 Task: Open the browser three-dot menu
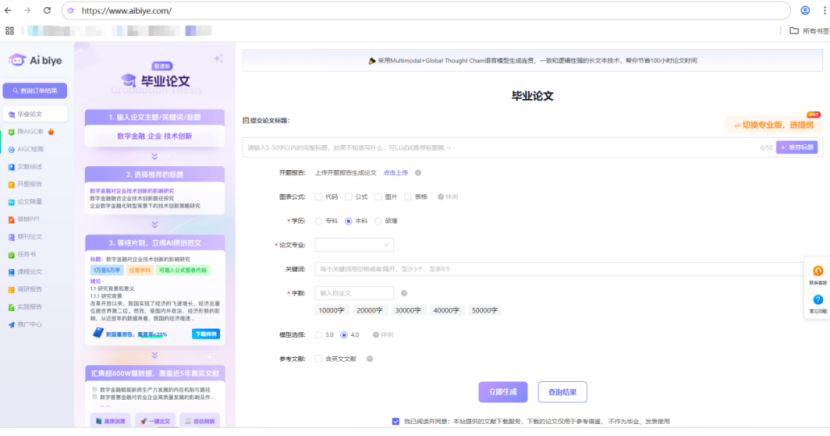pos(824,11)
